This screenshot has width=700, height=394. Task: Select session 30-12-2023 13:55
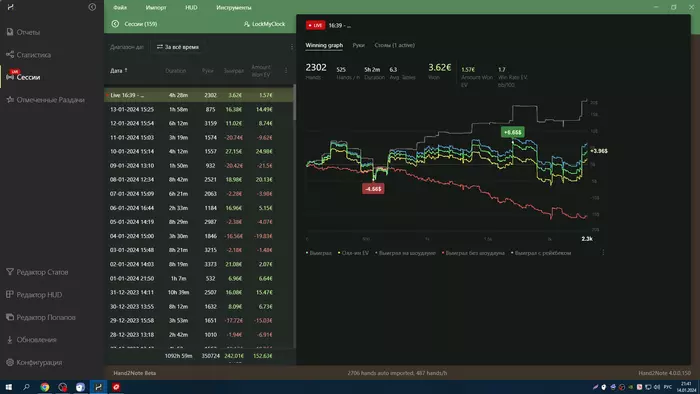tap(199, 307)
